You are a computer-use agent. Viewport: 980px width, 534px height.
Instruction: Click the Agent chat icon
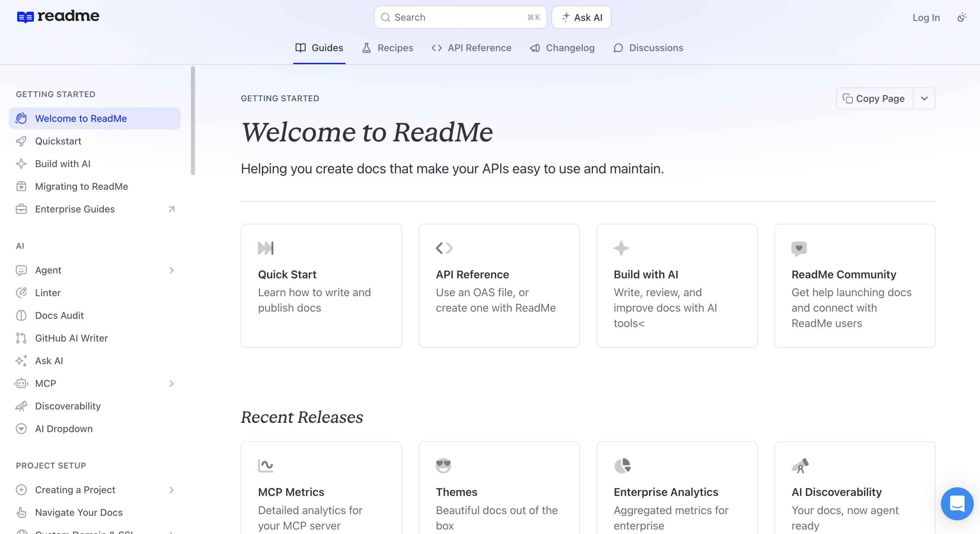tap(21, 270)
